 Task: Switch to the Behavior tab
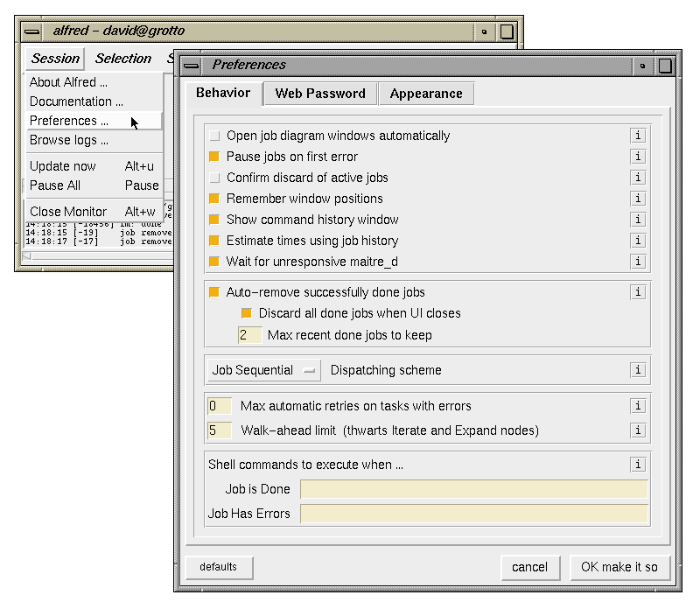(223, 93)
